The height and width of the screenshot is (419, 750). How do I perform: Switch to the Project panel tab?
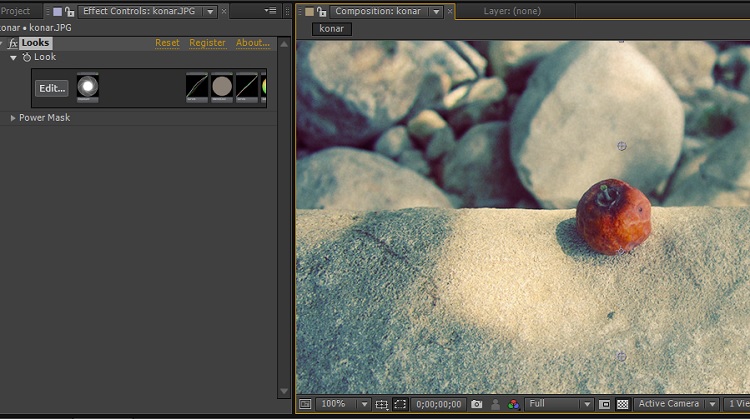(x=15, y=11)
